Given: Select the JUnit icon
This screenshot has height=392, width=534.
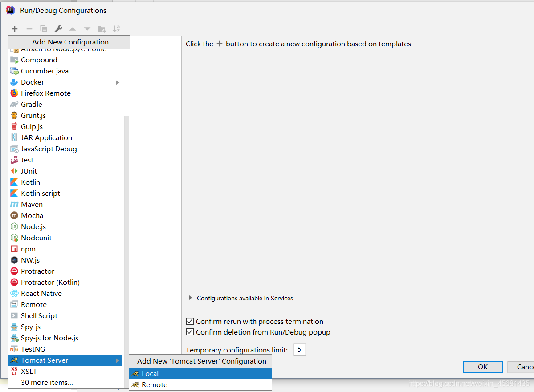Looking at the screenshot, I should pos(14,171).
